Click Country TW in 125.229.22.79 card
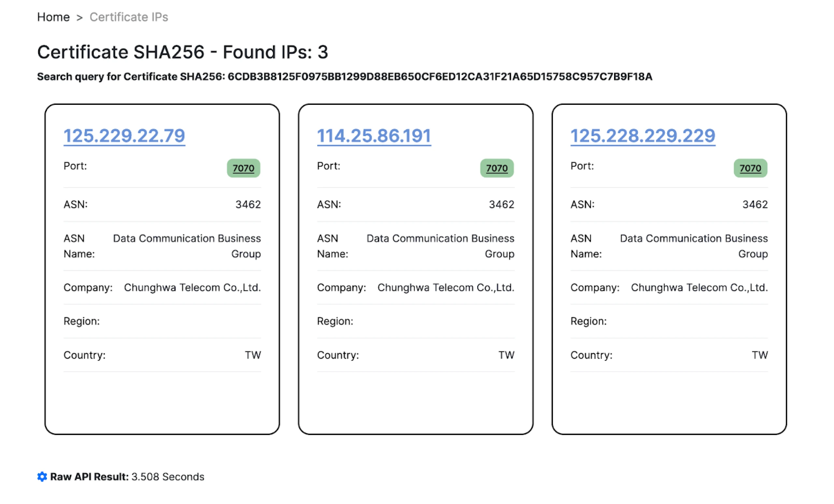 coord(253,355)
